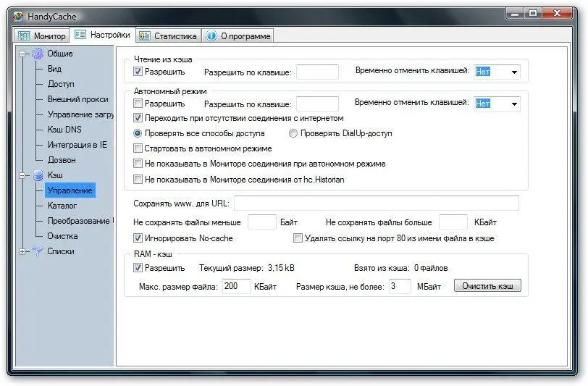Click the Монитор tab grid icon
This screenshot has width=588, height=386.
click(x=24, y=35)
